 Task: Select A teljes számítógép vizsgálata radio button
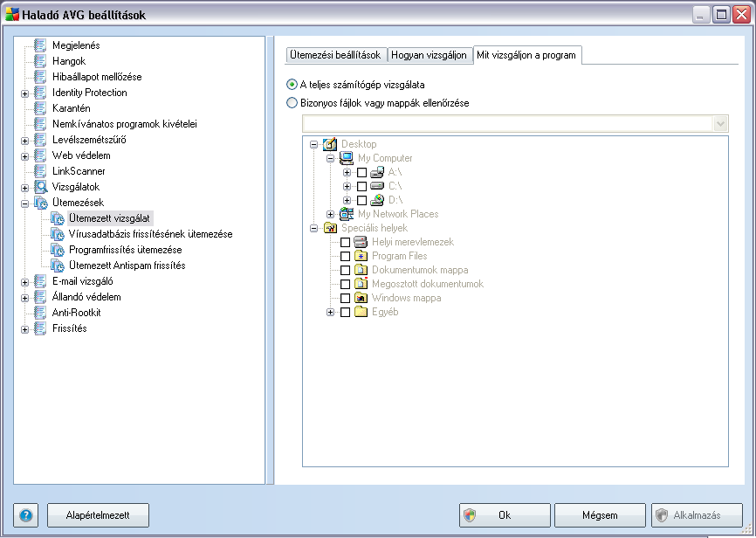(292, 85)
